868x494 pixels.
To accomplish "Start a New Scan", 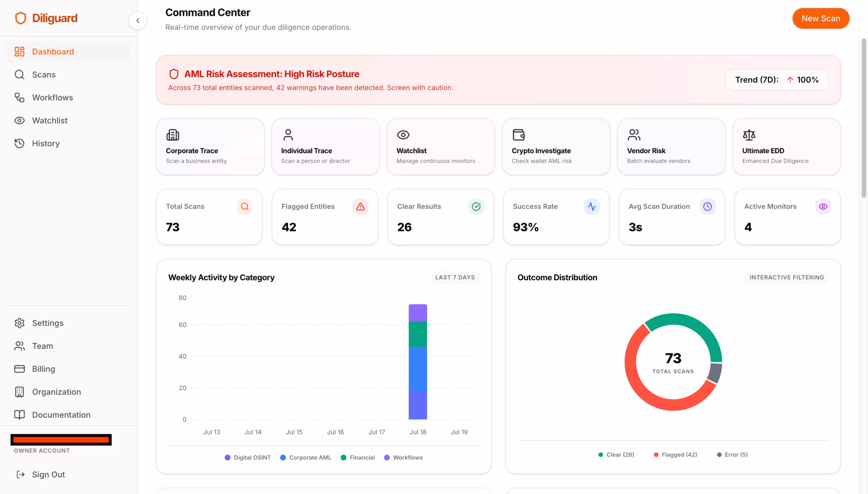I will point(821,18).
